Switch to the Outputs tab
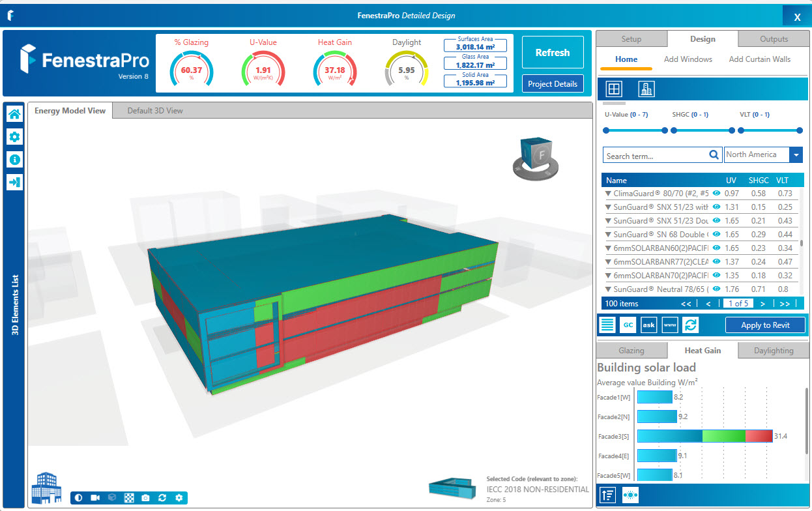The height and width of the screenshot is (511, 812). [774, 39]
